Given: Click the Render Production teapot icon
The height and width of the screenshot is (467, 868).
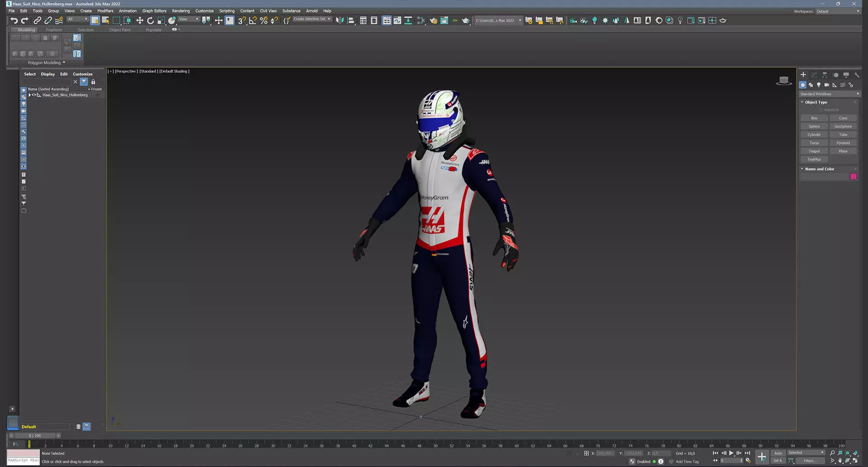Looking at the screenshot, I should 466,20.
